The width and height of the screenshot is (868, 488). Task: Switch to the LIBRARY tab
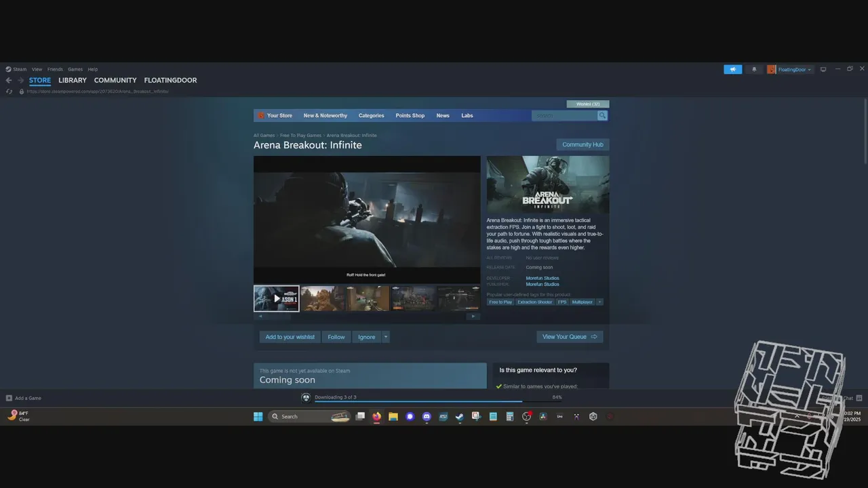[x=73, y=80]
